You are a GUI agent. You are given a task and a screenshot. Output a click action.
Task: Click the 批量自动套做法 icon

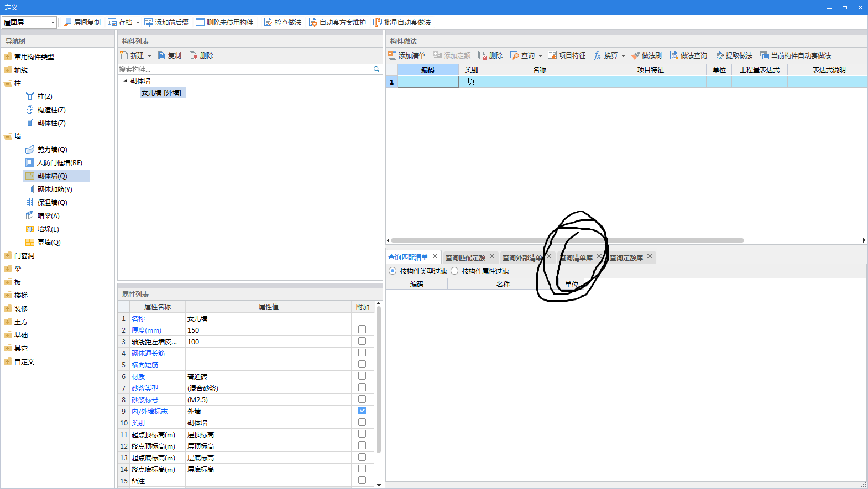378,22
